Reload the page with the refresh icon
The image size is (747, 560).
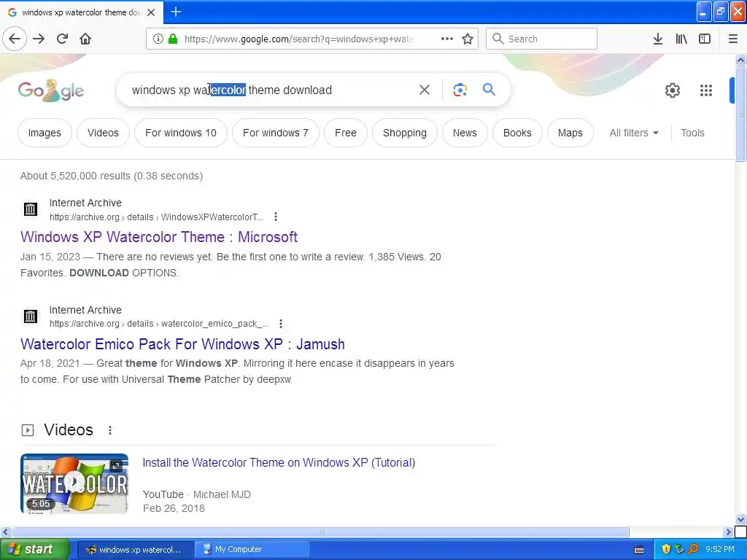(x=62, y=39)
